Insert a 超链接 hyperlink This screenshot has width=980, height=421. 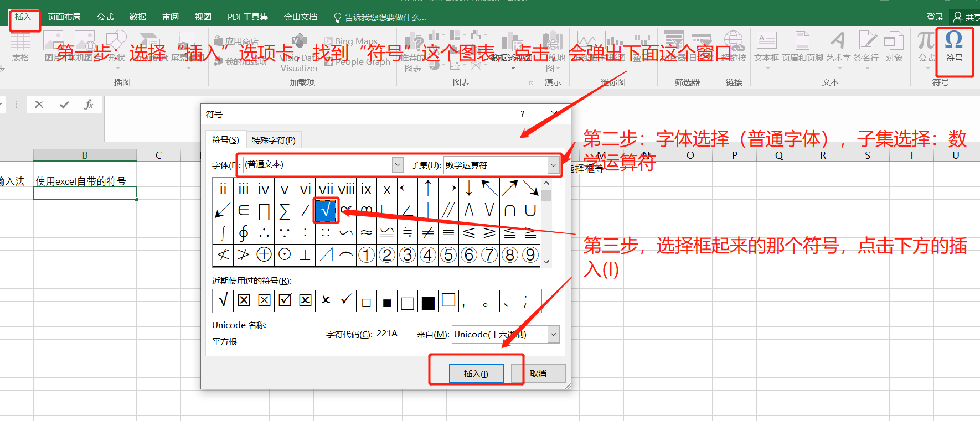(x=734, y=46)
